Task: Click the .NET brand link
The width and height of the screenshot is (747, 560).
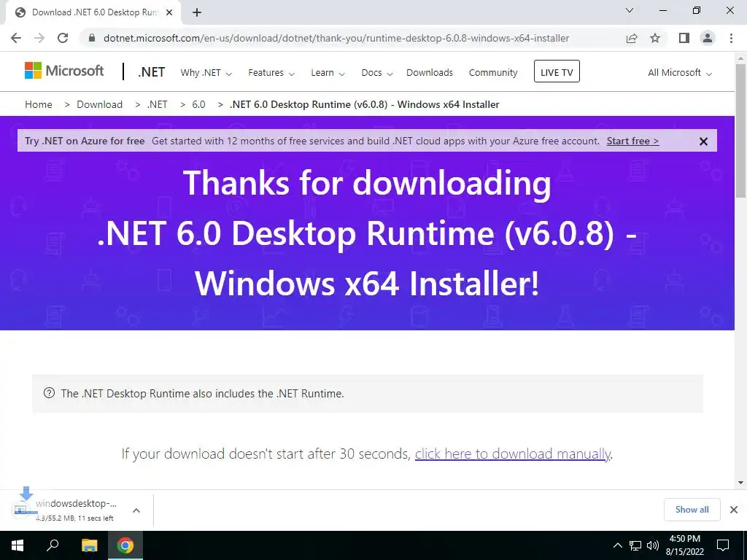Action: [152, 72]
